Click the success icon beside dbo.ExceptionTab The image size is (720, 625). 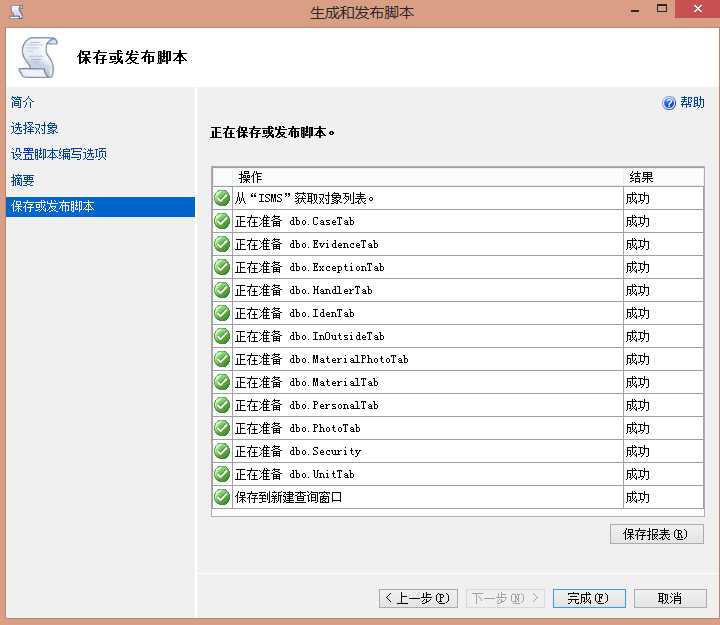[222, 267]
